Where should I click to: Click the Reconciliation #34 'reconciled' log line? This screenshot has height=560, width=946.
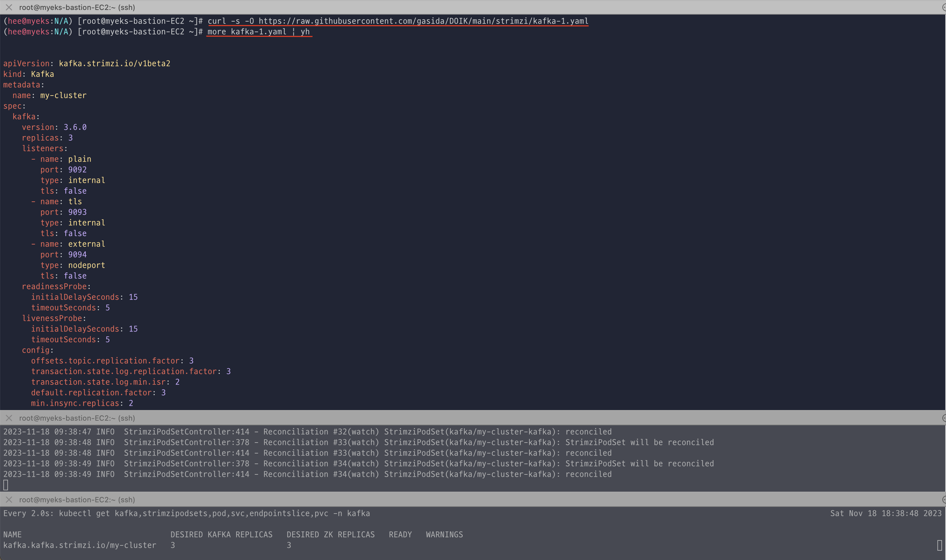coord(307,474)
